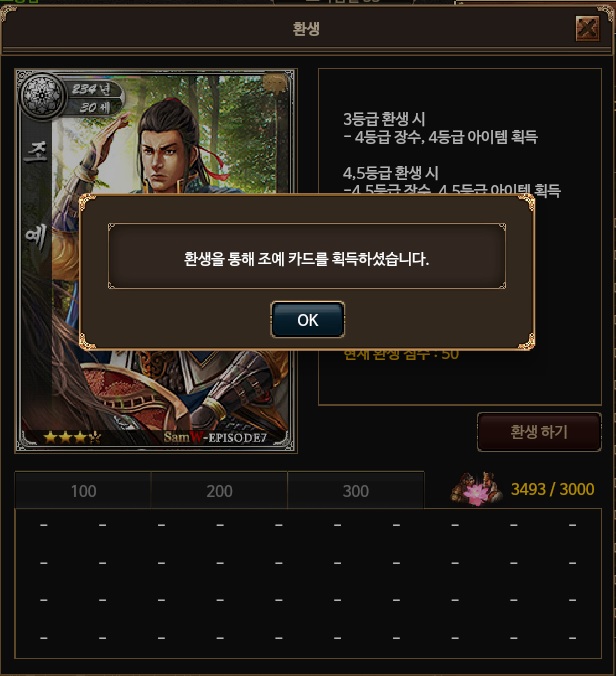Click the 4,5등급 환생 시 description line
The height and width of the screenshot is (676, 616).
391,173
